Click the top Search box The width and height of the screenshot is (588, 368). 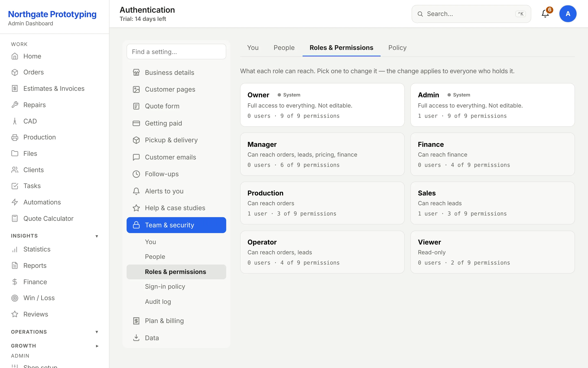point(471,14)
